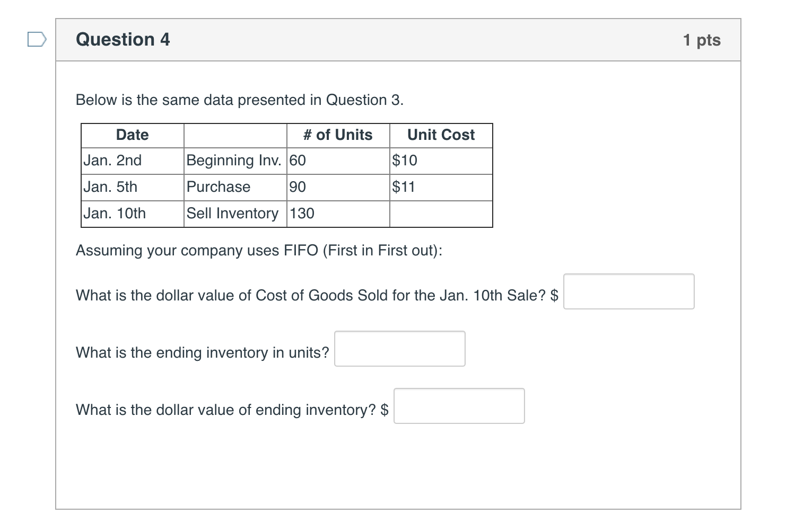Click the # of Units column header
This screenshot has height=532, width=786.
338,135
